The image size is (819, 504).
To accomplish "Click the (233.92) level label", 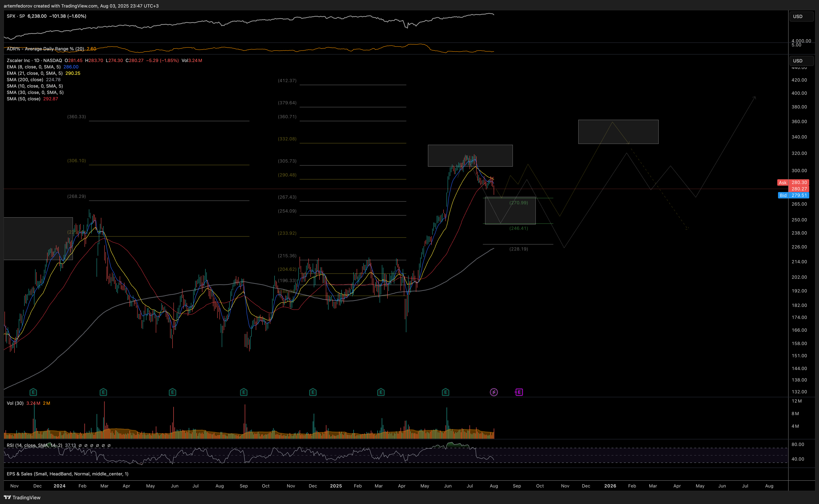I will (287, 233).
